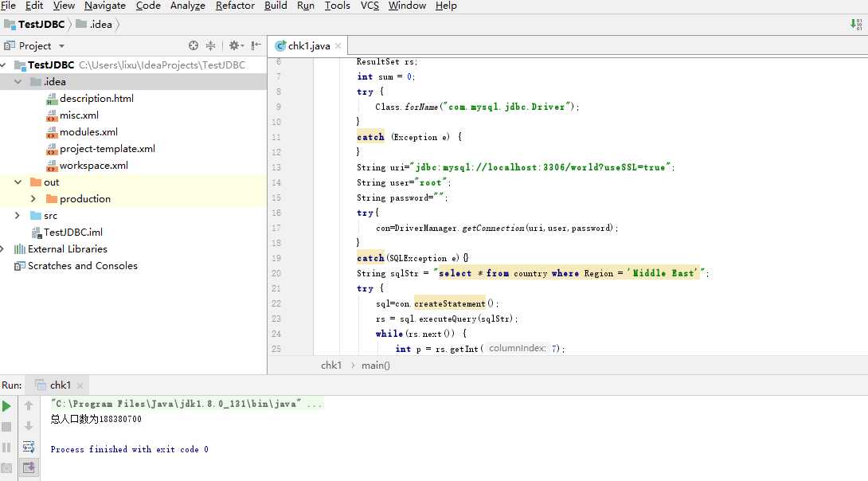This screenshot has height=481, width=868.
Task: Click the 188380700 output line in console
Action: pyautogui.click(x=96, y=419)
